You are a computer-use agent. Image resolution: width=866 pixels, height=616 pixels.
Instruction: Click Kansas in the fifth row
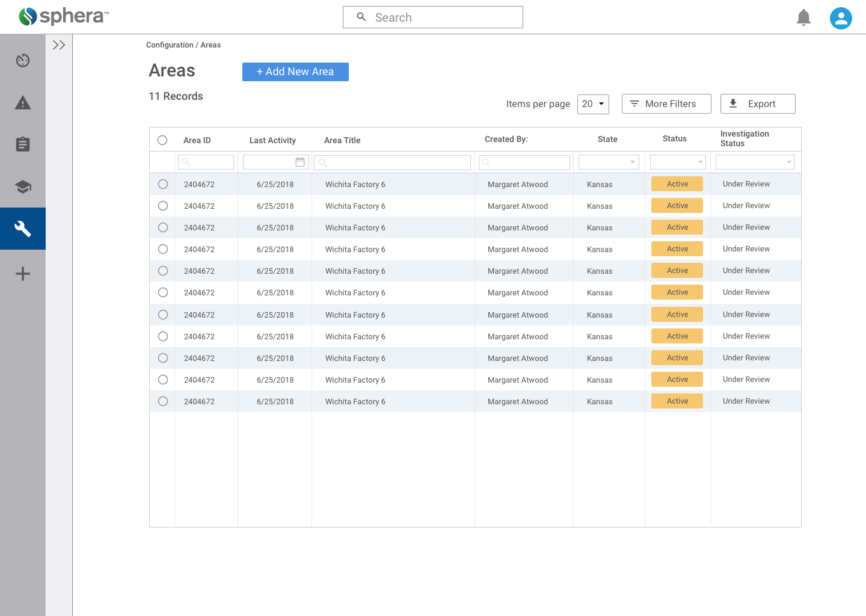(x=600, y=271)
